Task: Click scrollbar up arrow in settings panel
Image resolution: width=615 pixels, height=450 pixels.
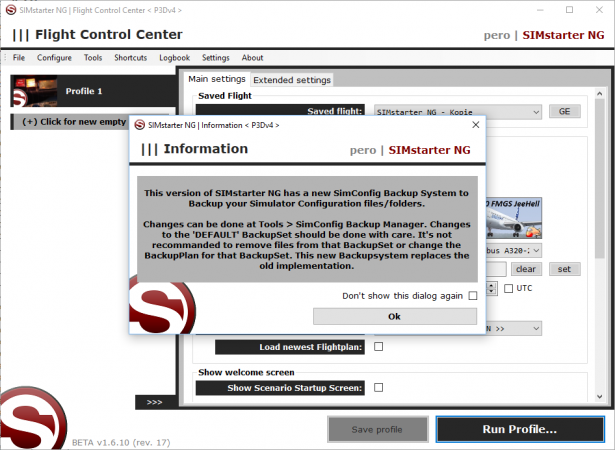Action: pyautogui.click(x=599, y=94)
